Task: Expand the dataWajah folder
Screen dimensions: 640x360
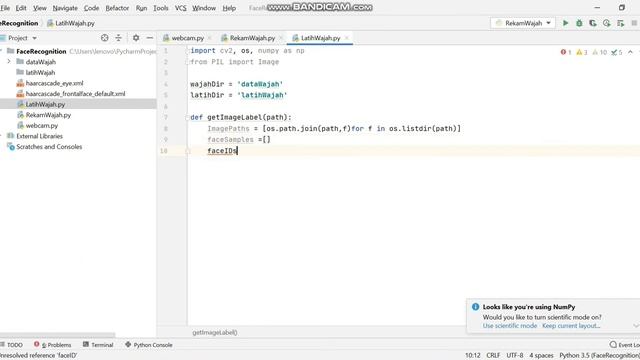Action: pos(9,62)
